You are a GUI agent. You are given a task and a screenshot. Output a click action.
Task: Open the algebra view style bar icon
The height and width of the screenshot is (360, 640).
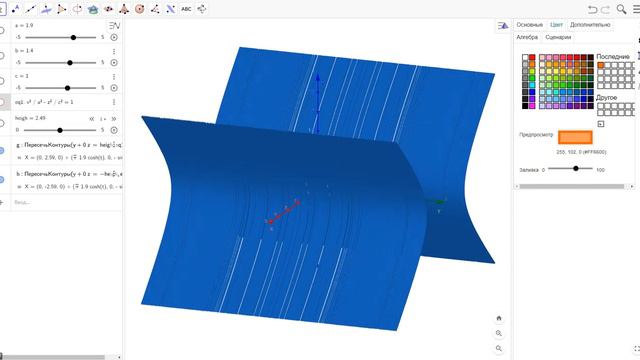pyautogui.click(x=114, y=26)
